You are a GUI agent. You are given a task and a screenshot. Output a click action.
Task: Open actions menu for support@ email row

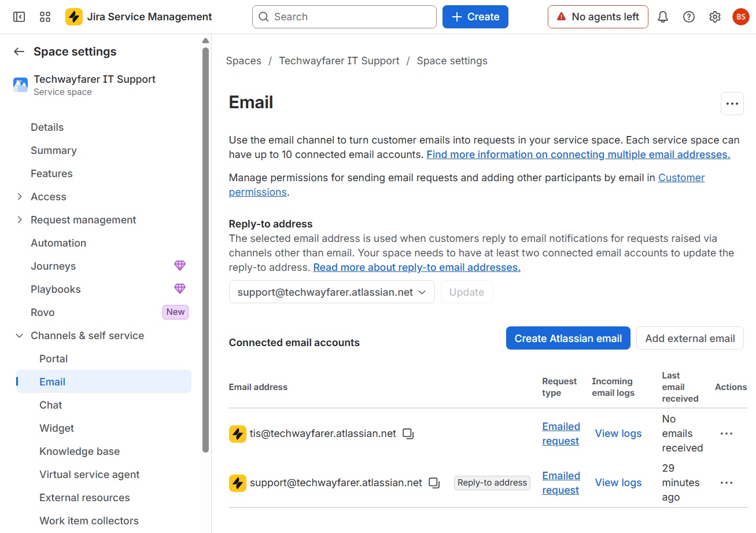[727, 483]
